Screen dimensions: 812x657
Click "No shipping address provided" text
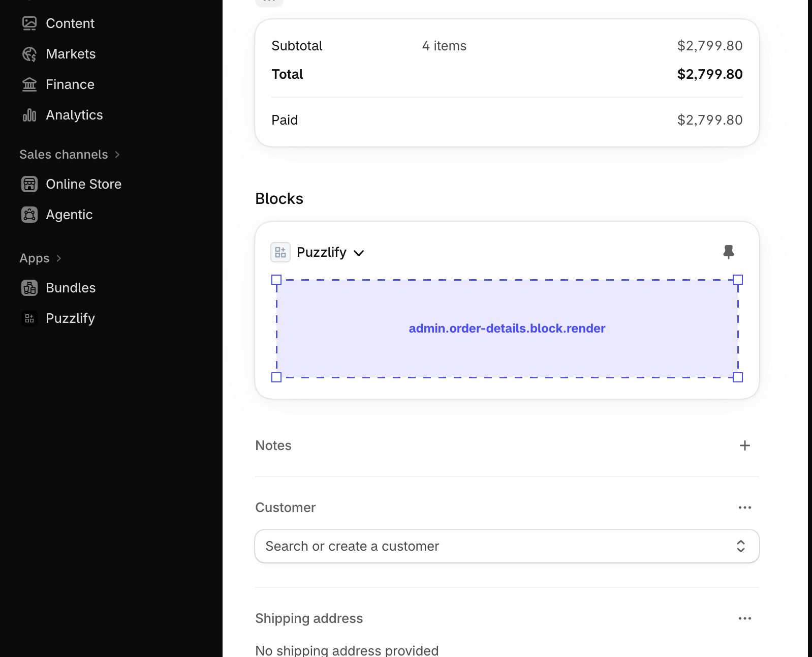(x=347, y=650)
